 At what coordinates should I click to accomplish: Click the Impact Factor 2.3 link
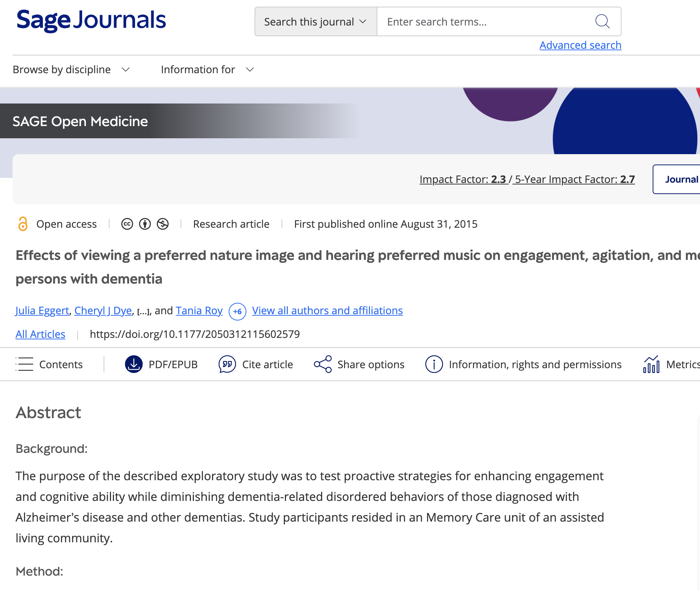click(463, 179)
